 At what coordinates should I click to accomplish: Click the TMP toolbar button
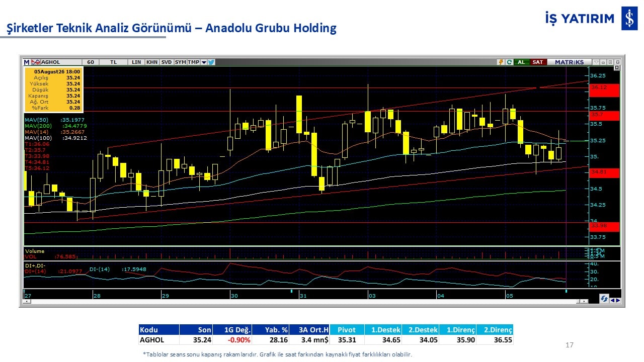194,62
